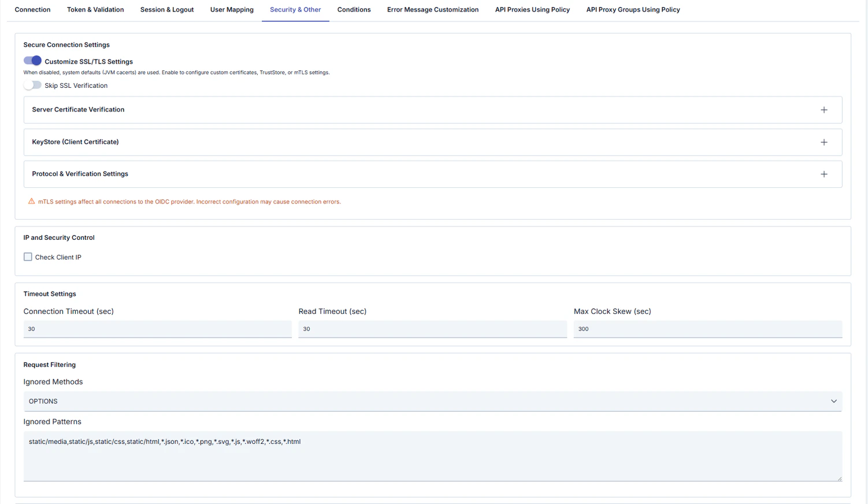Open the Error Message Customization tab
Viewport: 868px width, 504px height.
point(433,10)
